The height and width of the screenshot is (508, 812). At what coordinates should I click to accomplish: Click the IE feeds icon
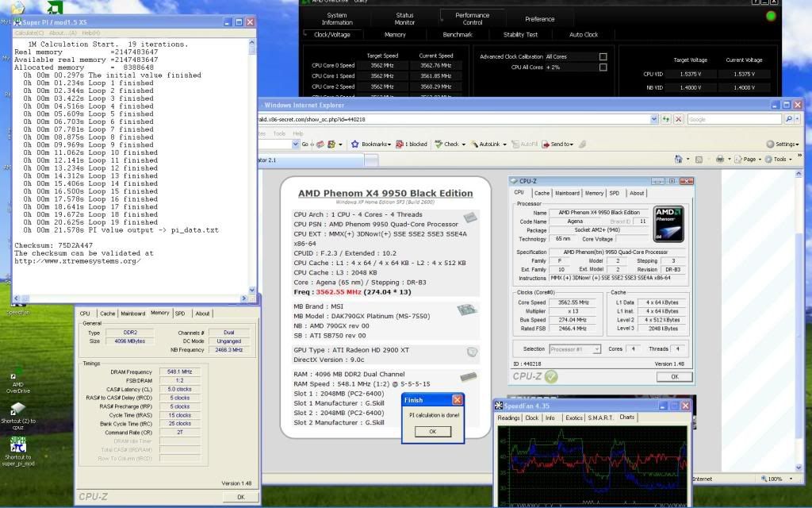(699, 159)
